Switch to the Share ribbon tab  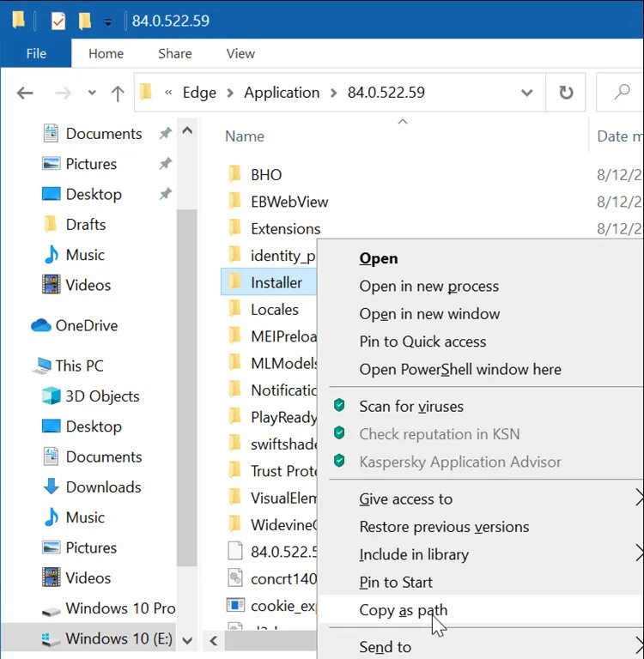[x=174, y=53]
